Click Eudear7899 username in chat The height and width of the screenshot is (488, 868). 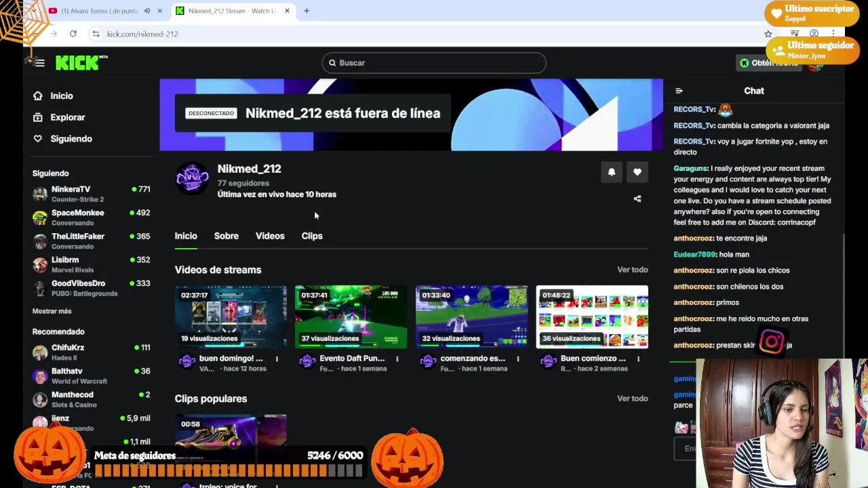[694, 254]
